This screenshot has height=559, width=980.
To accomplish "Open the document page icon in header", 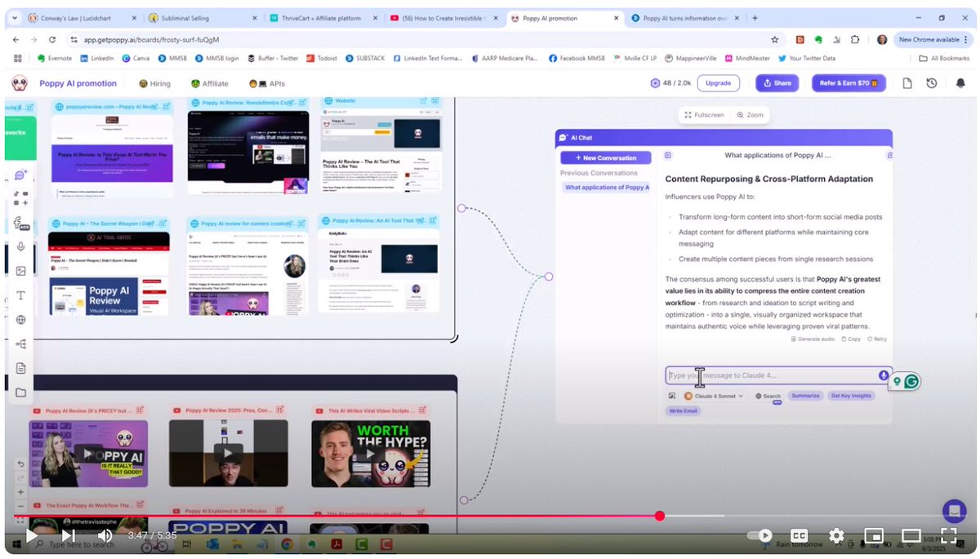I will 906,83.
